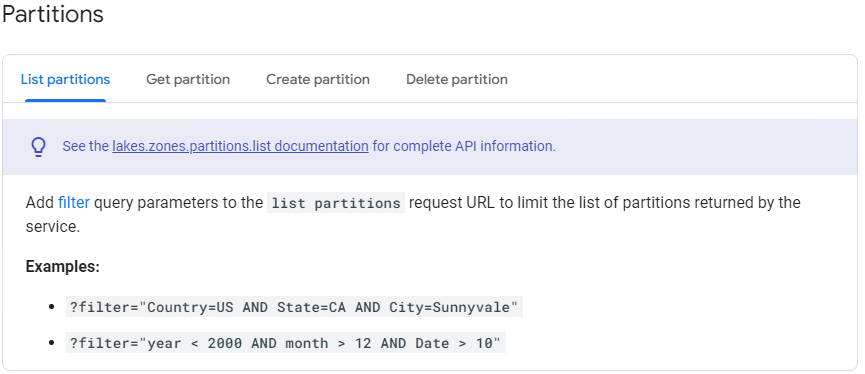This screenshot has height=374, width=865.
Task: Open the Create partition tab
Action: pos(318,79)
